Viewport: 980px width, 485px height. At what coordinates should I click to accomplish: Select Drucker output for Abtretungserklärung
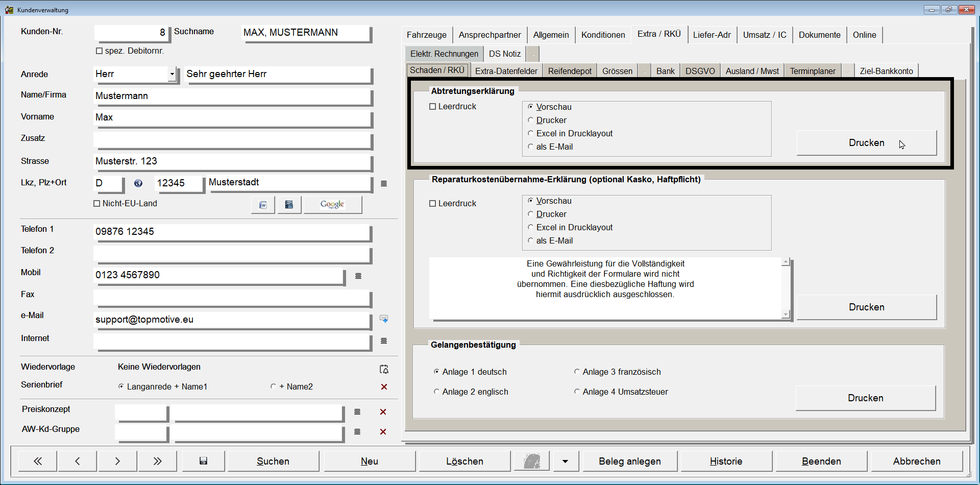[x=531, y=120]
